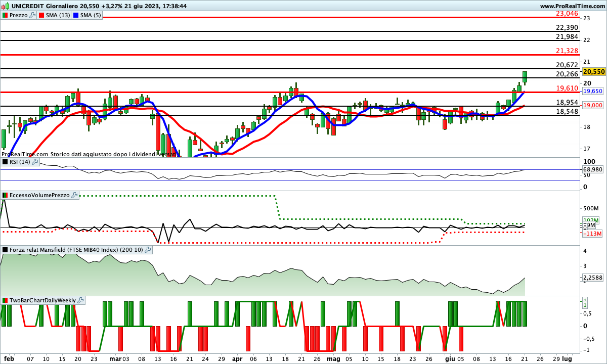Image resolution: width=607 pixels, height=364 pixels.
Task: Click the Prezzo red-green legend icon
Action: click(x=5, y=15)
